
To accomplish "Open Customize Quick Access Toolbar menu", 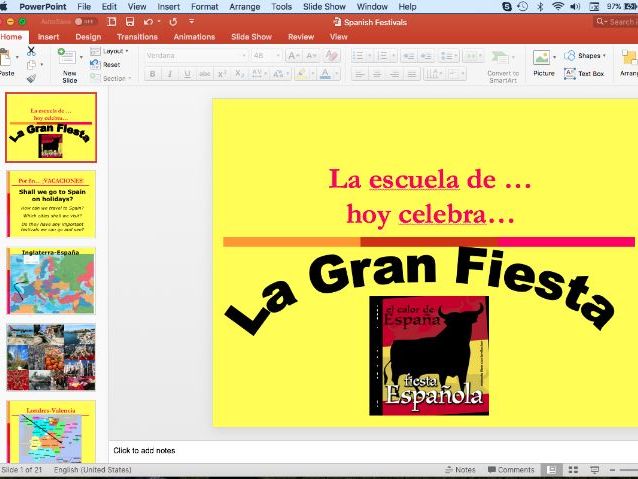I will (x=192, y=22).
